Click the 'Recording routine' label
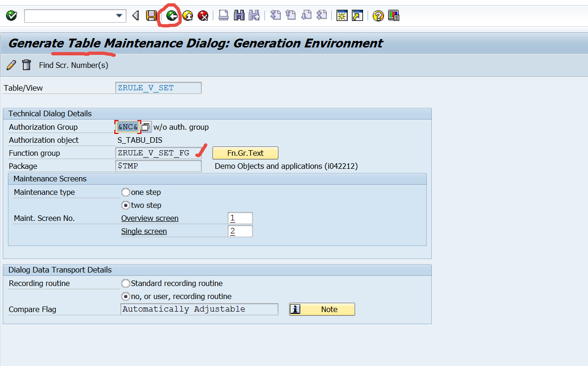This screenshot has height=366, width=588. coord(39,283)
